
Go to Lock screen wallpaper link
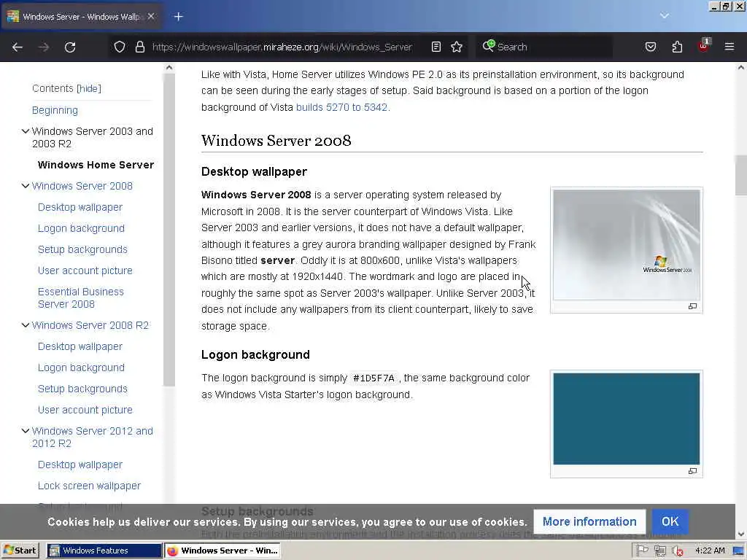click(89, 485)
